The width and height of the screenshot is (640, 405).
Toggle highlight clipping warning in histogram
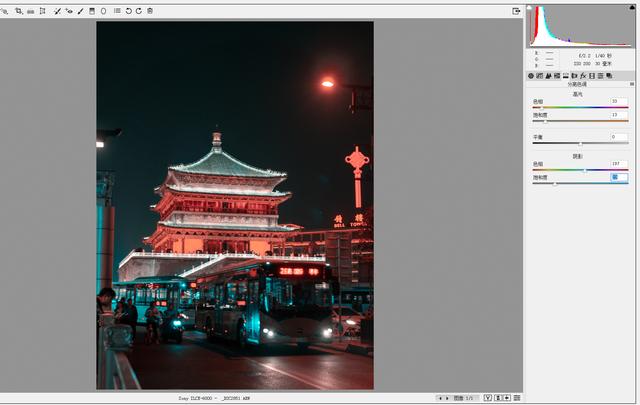(x=632, y=7)
